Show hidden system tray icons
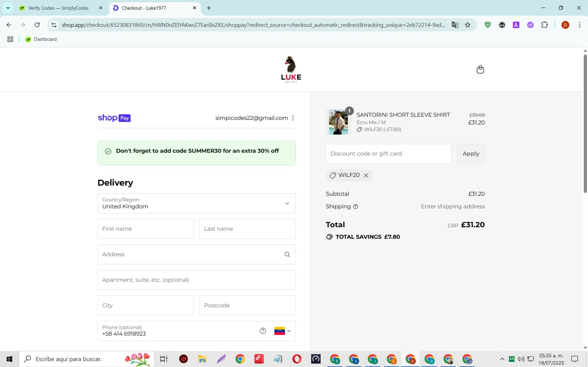Viewport: 588px width, 367px height. tap(502, 359)
